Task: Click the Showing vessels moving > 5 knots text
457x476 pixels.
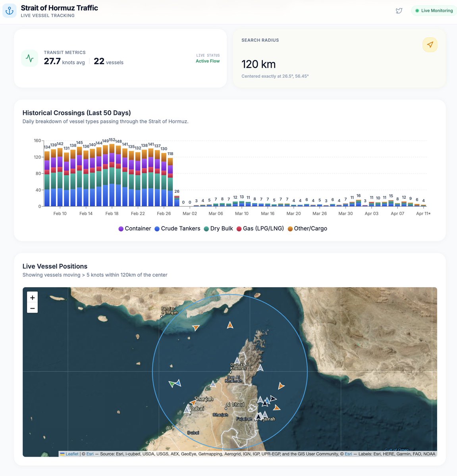Action: pyautogui.click(x=95, y=275)
